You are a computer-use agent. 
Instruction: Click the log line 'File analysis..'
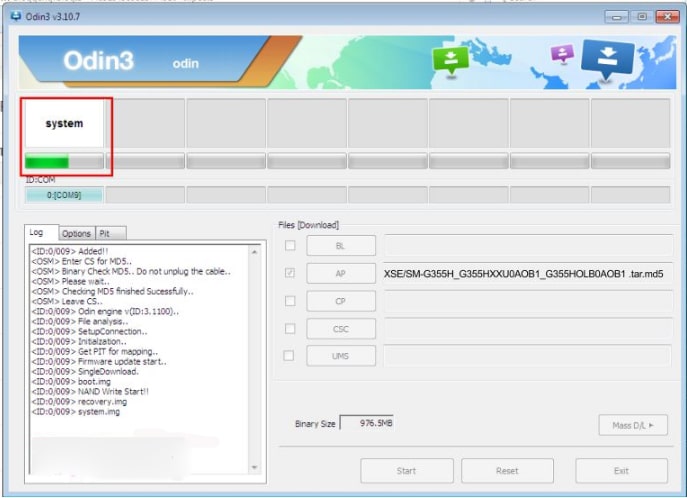[x=80, y=321]
